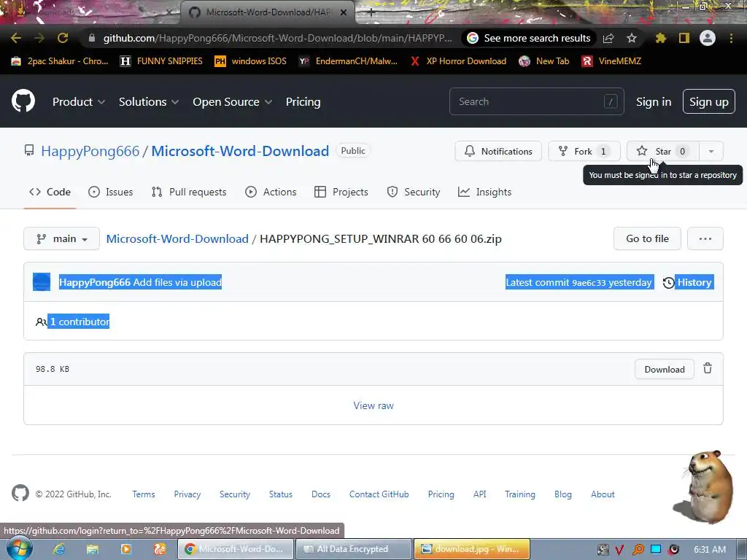
Task: Open commit 9ae6c33 link
Action: pyautogui.click(x=589, y=282)
